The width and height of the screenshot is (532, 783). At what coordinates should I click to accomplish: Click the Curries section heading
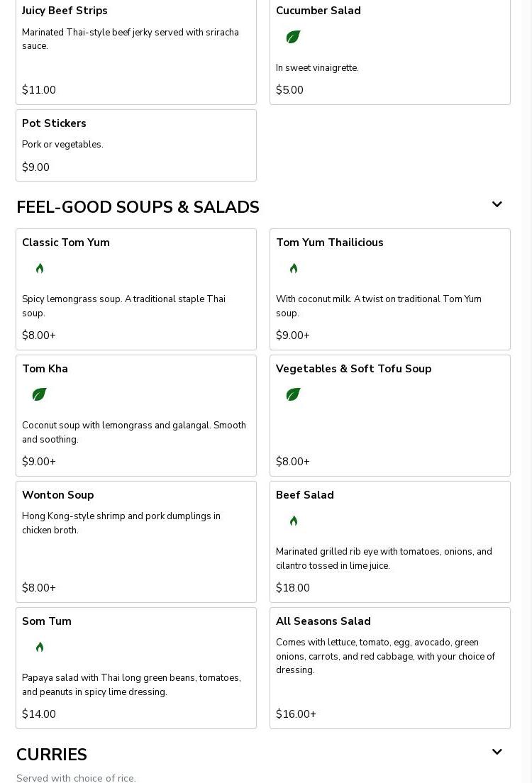pyautogui.click(x=52, y=755)
